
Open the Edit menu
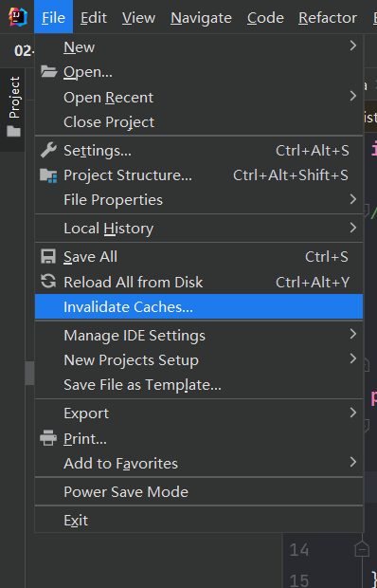(x=94, y=18)
